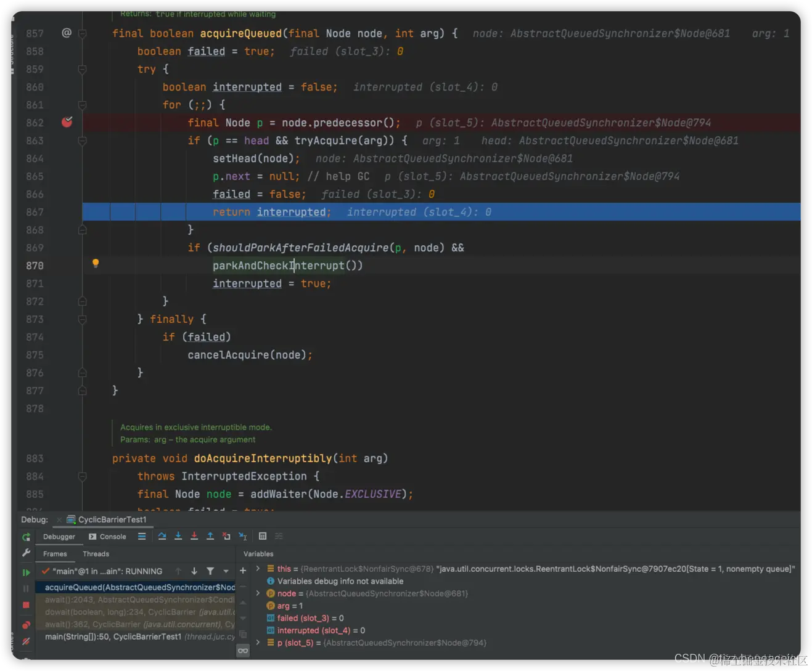The image size is (812, 671).
Task: Click the Evaluate Expression calculator icon
Action: tap(263, 536)
